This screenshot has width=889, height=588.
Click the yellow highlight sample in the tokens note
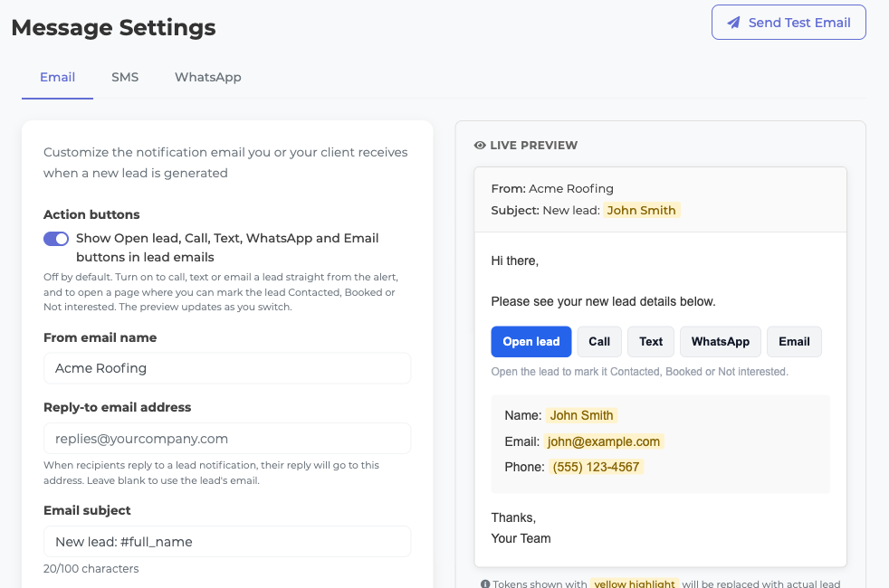tap(635, 584)
